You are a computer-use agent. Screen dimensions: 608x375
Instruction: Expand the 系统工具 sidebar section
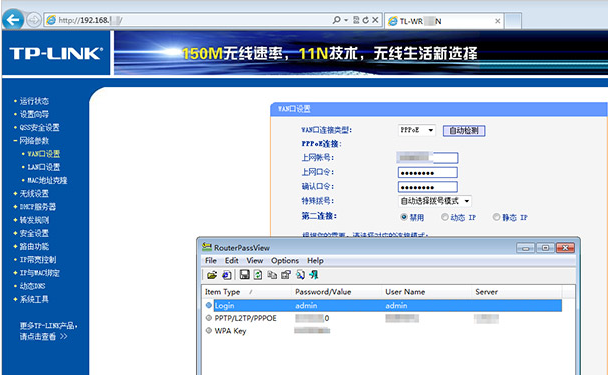coord(34,299)
